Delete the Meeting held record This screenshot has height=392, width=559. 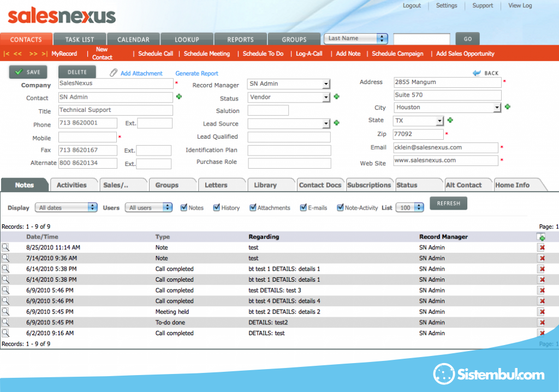click(542, 312)
